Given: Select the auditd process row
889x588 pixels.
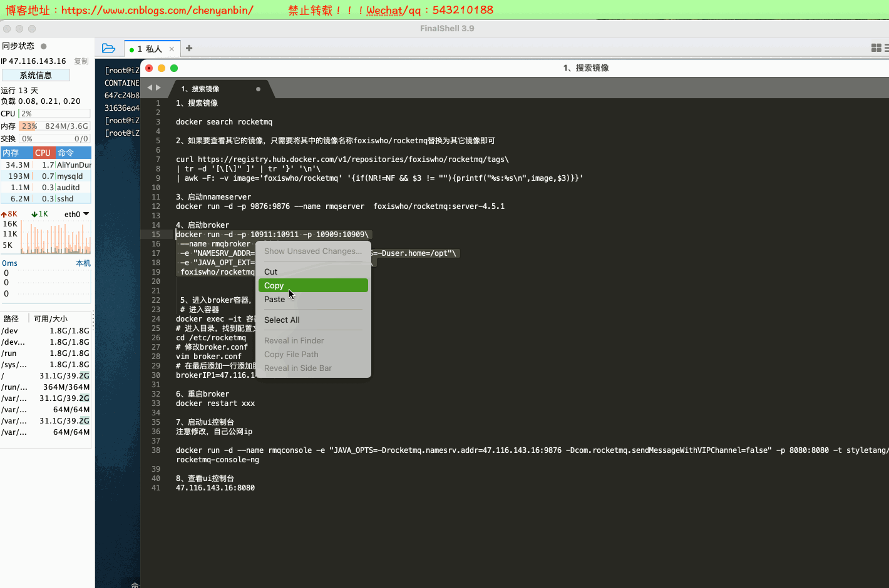Looking at the screenshot, I should [x=46, y=188].
